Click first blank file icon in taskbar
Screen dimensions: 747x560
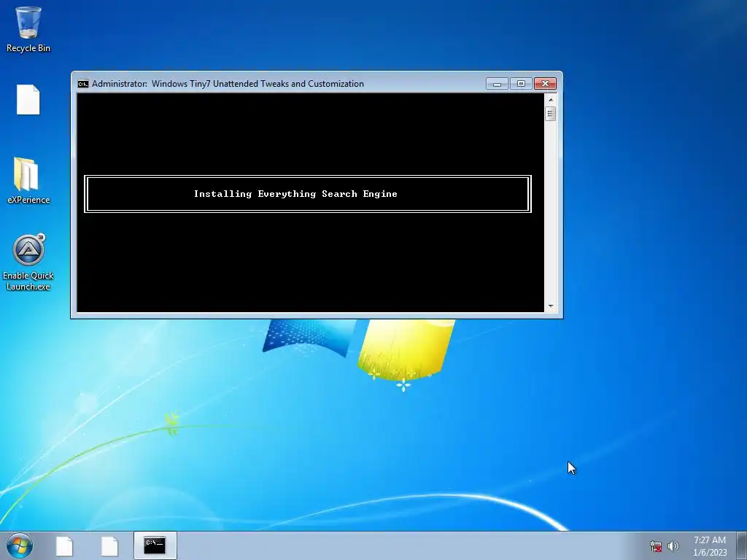click(64, 545)
